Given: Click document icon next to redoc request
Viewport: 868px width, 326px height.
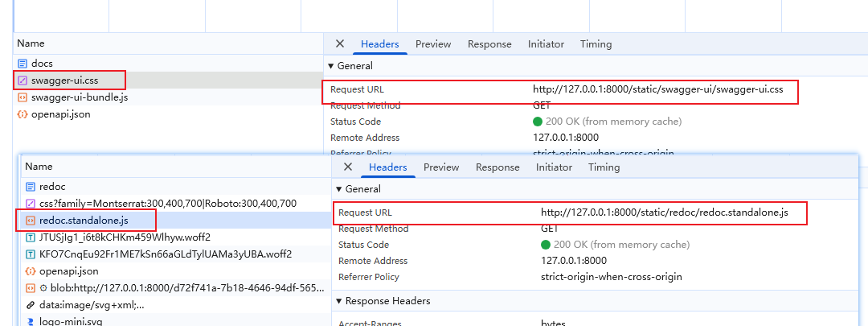Looking at the screenshot, I should click(x=31, y=187).
